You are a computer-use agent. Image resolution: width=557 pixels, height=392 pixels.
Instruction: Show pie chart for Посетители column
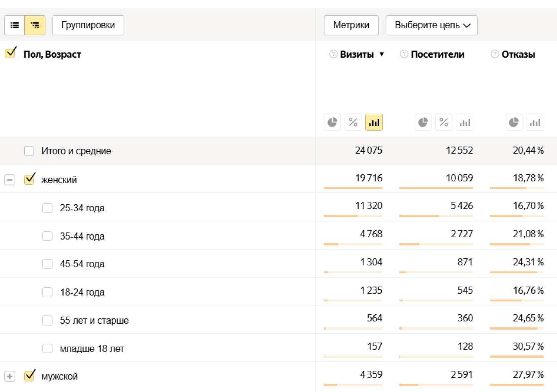point(423,122)
